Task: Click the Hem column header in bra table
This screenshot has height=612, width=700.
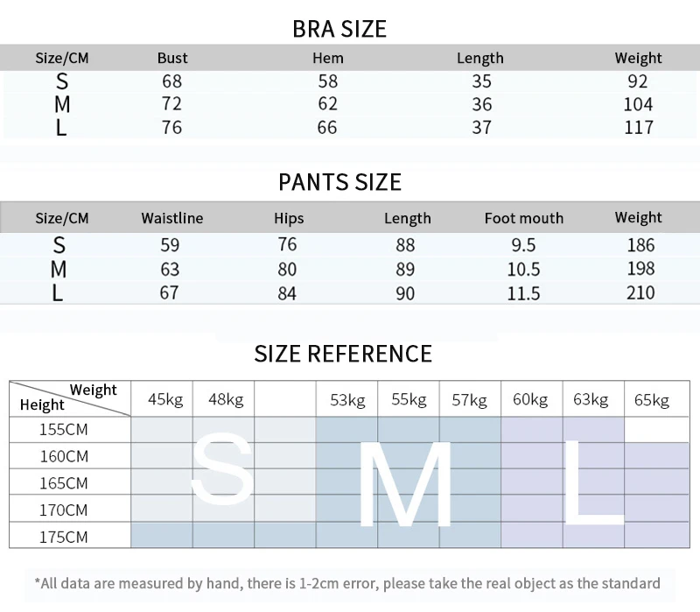Action: tap(328, 58)
